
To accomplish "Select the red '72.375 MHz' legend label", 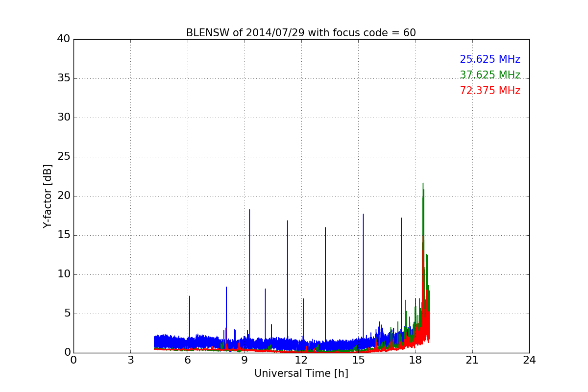I will coord(490,91).
